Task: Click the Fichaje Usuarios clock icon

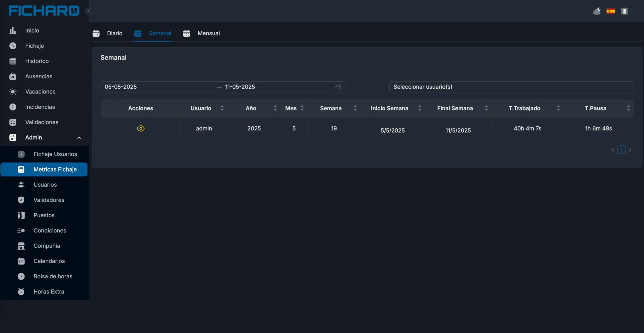Action: pyautogui.click(x=21, y=154)
